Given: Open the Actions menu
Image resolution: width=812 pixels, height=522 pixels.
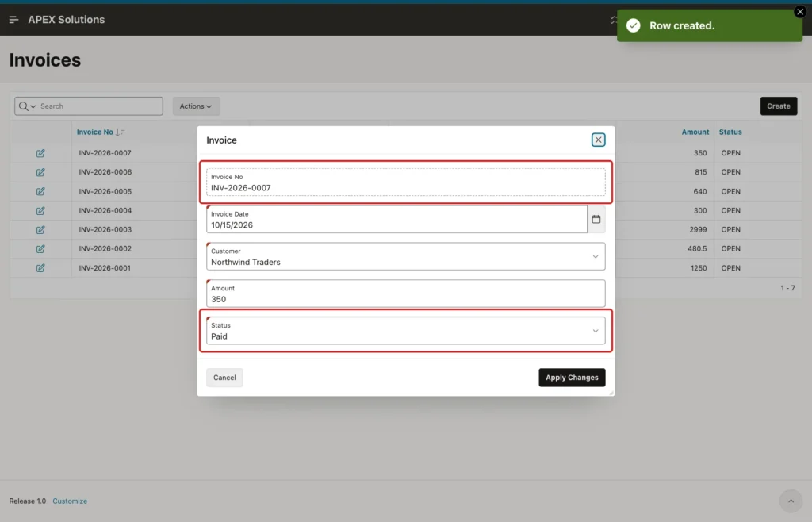Looking at the screenshot, I should click(197, 106).
